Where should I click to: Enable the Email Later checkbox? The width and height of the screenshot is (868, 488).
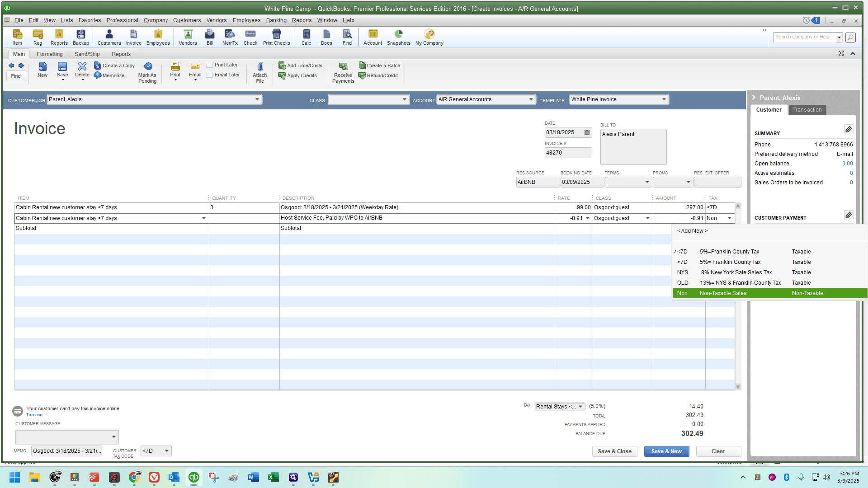(209, 75)
